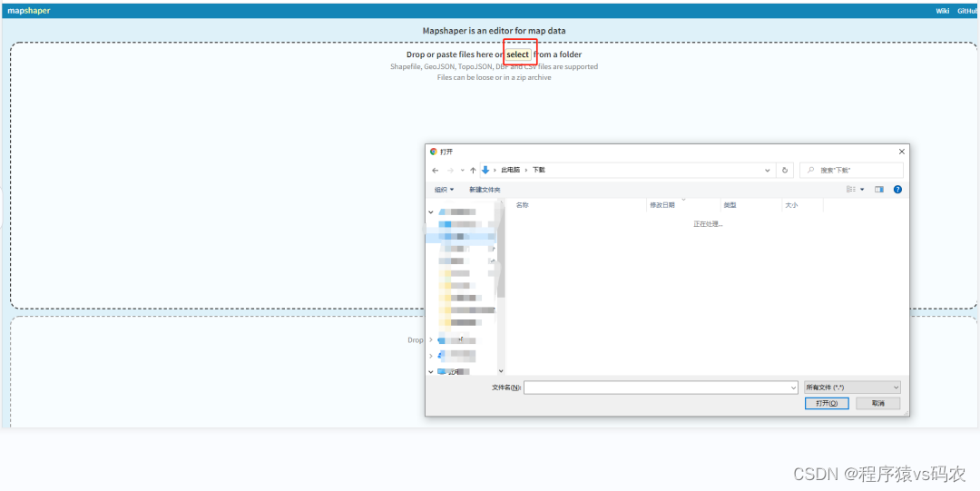Image resolution: width=980 pixels, height=491 pixels.
Task: Click the forward arrow in the file dialog
Action: pos(450,170)
